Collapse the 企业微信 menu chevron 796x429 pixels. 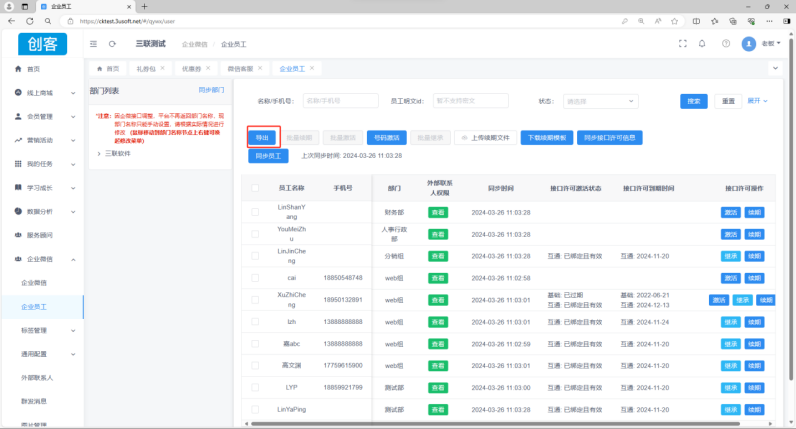click(x=73, y=259)
